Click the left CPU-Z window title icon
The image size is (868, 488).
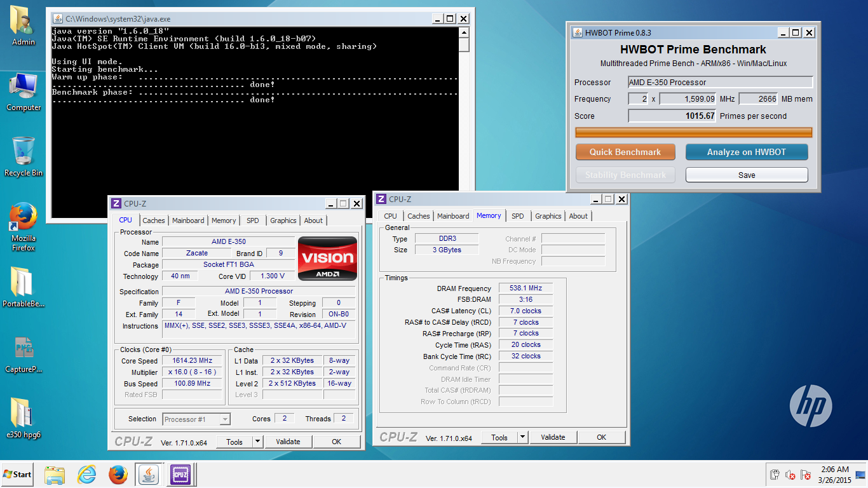(x=116, y=203)
